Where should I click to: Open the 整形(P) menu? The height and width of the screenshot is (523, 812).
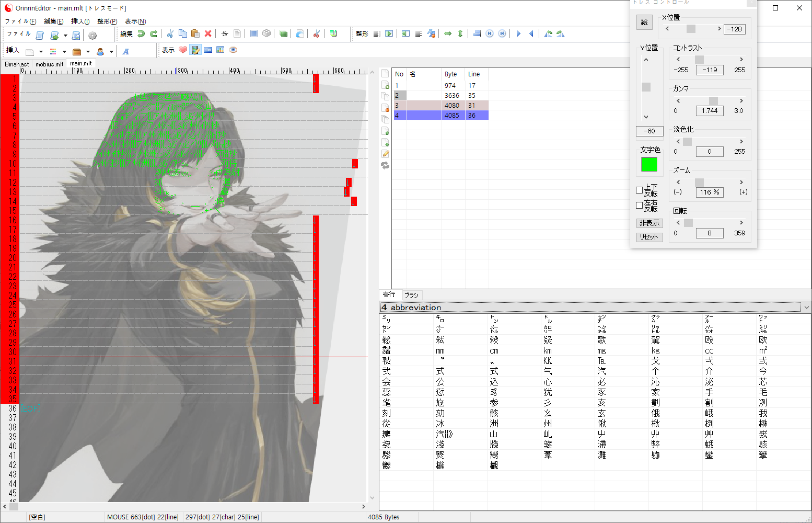point(107,21)
